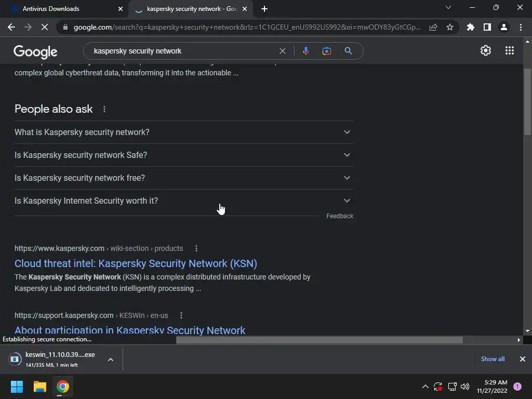Image resolution: width=532 pixels, height=399 pixels.
Task: Click the Feedback link
Action: coord(340,216)
